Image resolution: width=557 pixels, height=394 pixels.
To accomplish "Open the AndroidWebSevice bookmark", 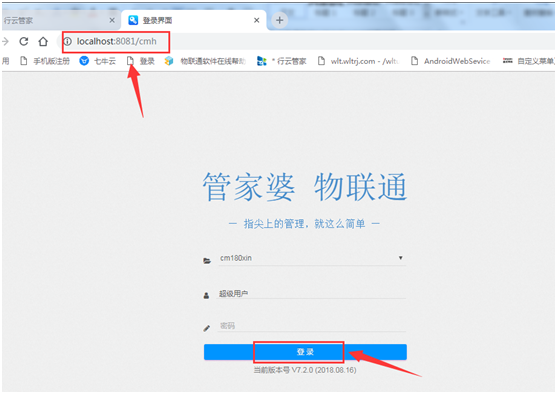I will point(450,61).
